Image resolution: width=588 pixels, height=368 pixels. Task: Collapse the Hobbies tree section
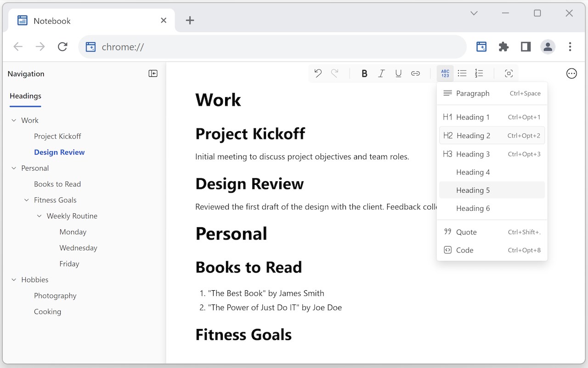coord(13,280)
